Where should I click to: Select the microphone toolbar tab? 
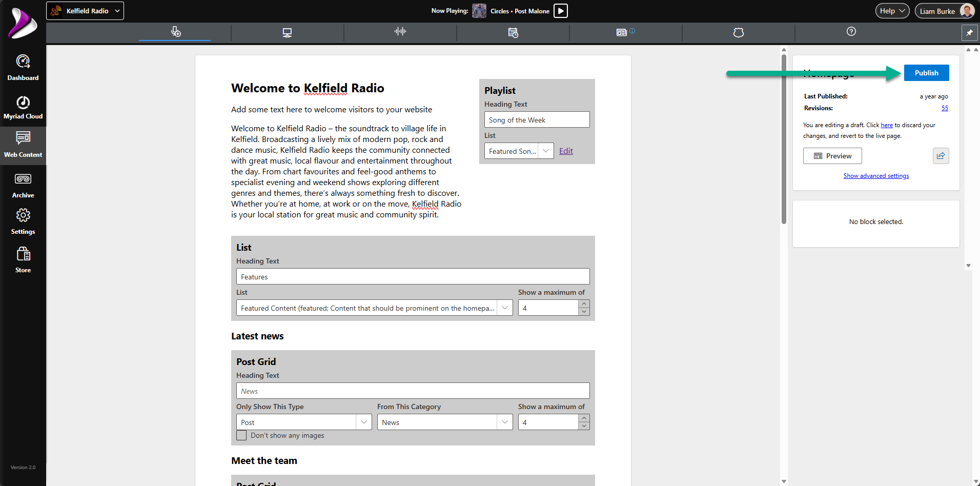175,32
